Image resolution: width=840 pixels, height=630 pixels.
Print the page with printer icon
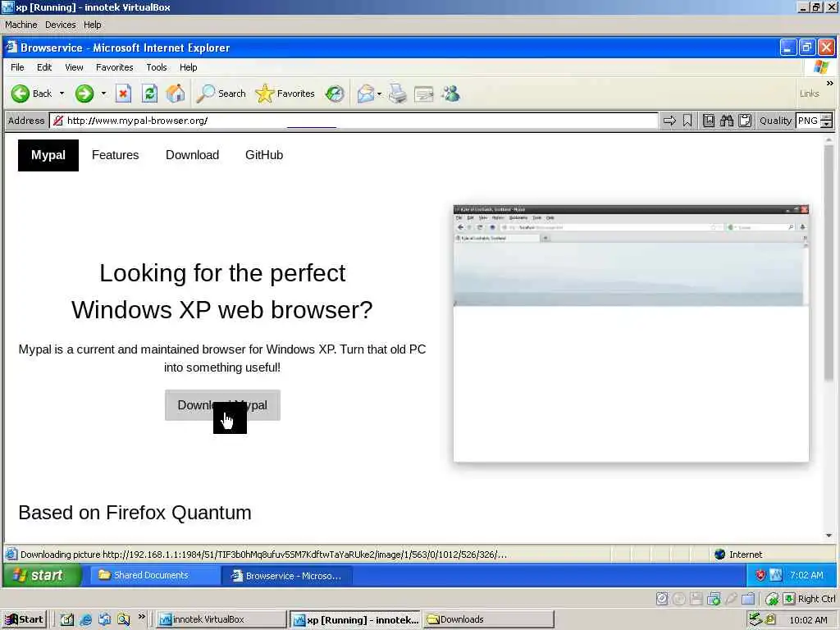pos(398,94)
